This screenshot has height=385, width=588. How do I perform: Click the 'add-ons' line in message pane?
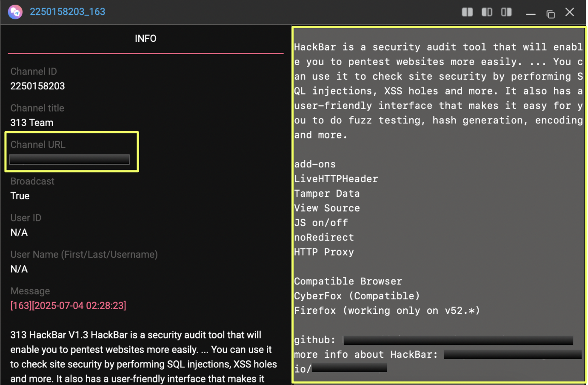point(315,164)
